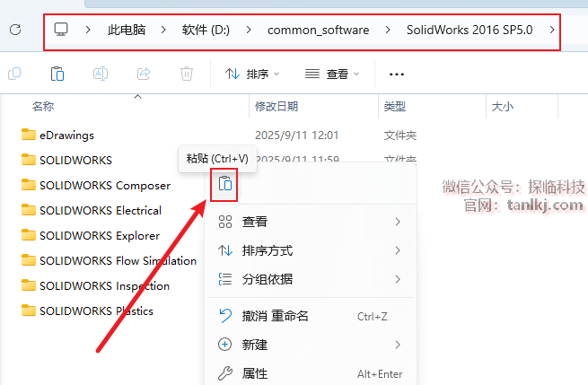Click the Refresh button beside the address bar

15,30
